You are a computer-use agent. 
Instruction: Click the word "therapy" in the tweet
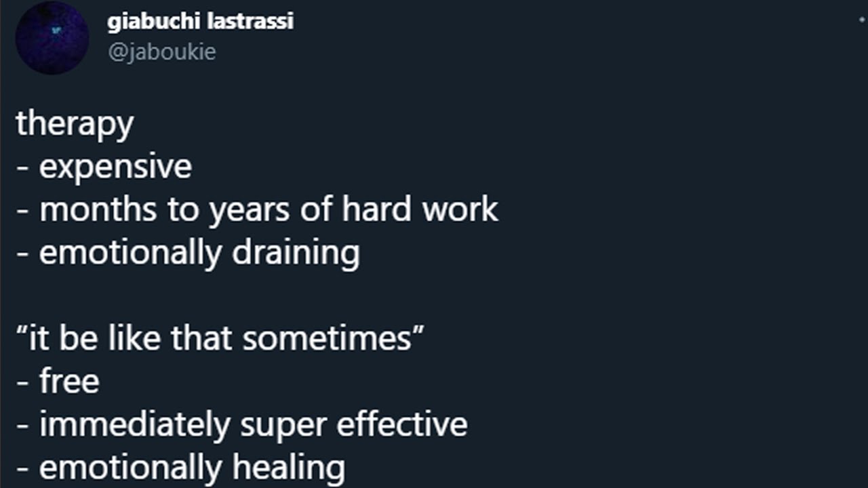[x=75, y=124]
